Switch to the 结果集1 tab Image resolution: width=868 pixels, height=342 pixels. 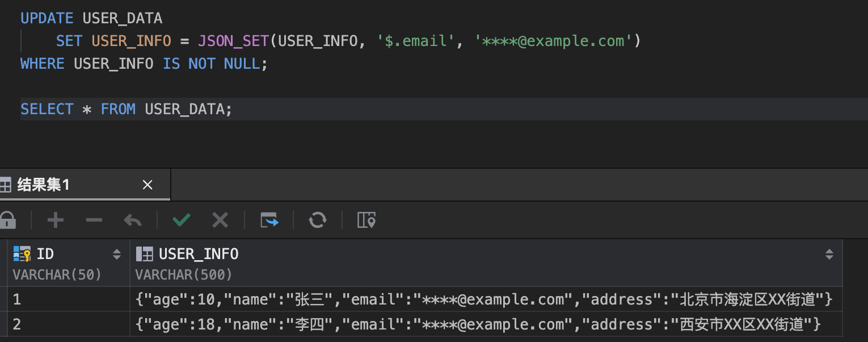(43, 185)
